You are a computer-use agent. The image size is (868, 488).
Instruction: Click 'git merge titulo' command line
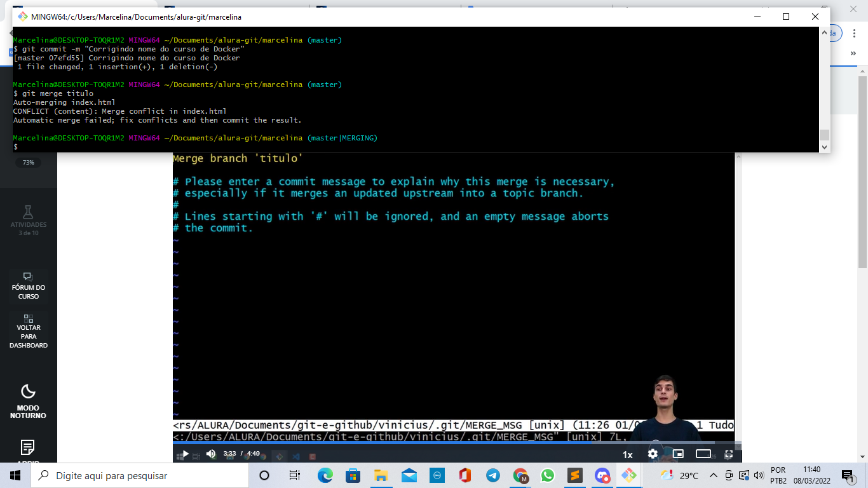coord(53,93)
